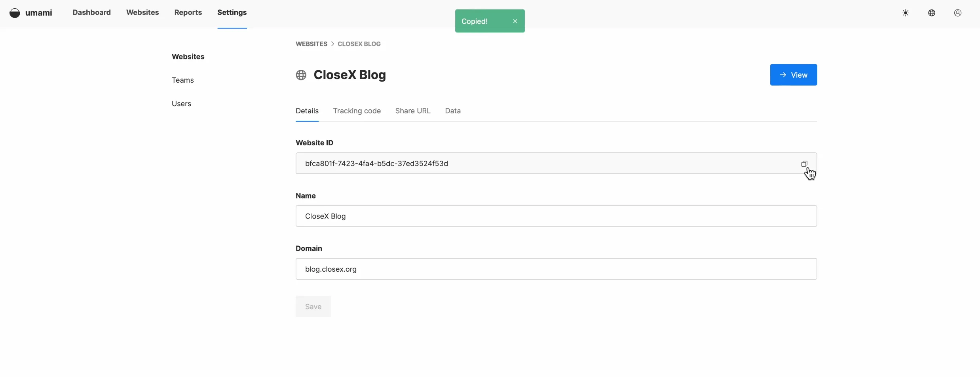Click the umami logo icon

coord(15,13)
